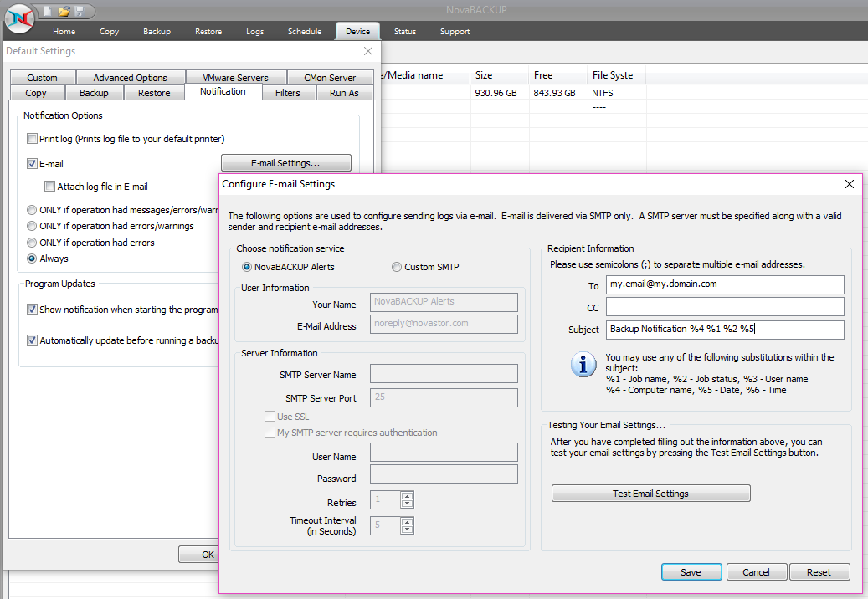
Task: Click the Free column header in device list
Action: pyautogui.click(x=558, y=75)
